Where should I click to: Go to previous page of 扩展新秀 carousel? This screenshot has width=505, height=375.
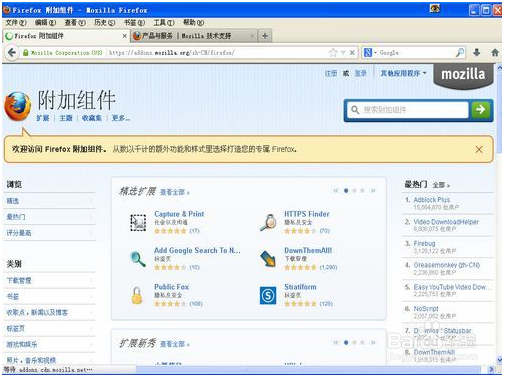(x=336, y=342)
